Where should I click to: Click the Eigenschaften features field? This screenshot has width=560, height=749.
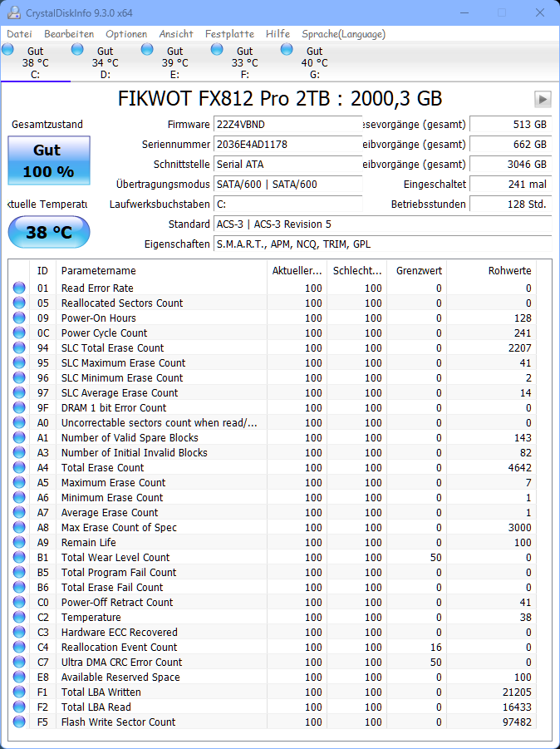[x=382, y=244]
